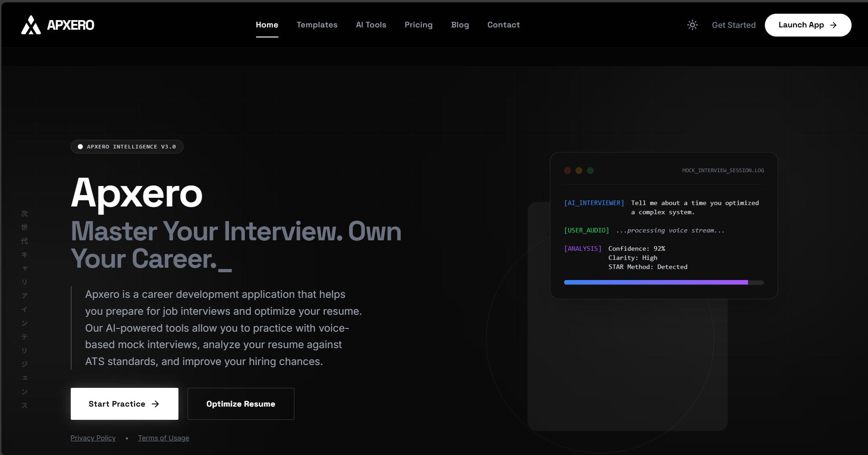The width and height of the screenshot is (868, 455).
Task: Click the arrow icon in Launch App button
Action: coord(833,25)
